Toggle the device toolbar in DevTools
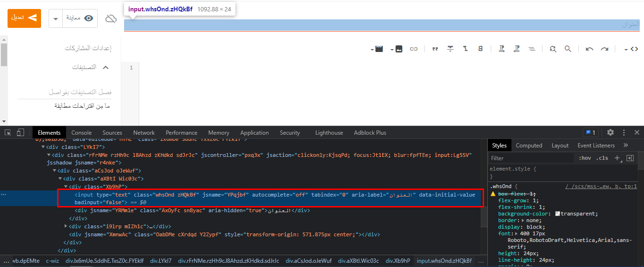Image resolution: width=644 pixels, height=267 pixels. [x=20, y=132]
